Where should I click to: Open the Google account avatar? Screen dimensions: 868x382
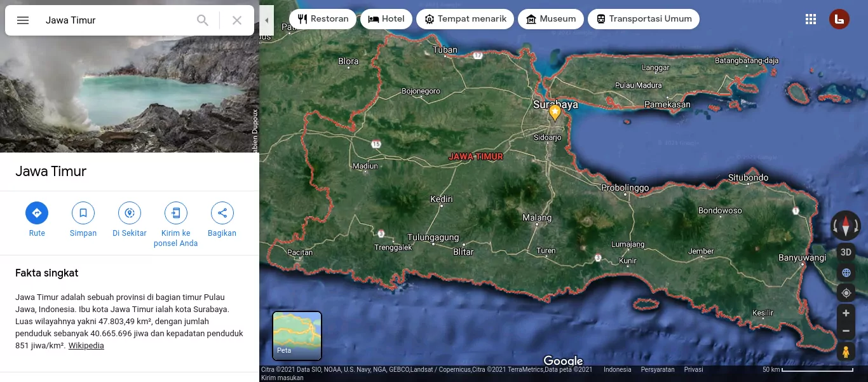pos(839,19)
